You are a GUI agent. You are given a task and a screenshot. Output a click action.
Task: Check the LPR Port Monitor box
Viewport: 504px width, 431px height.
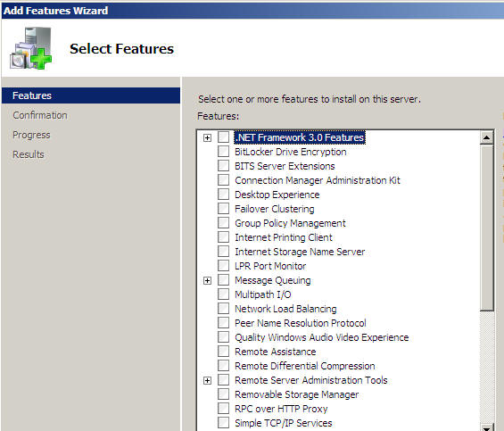[x=223, y=266]
